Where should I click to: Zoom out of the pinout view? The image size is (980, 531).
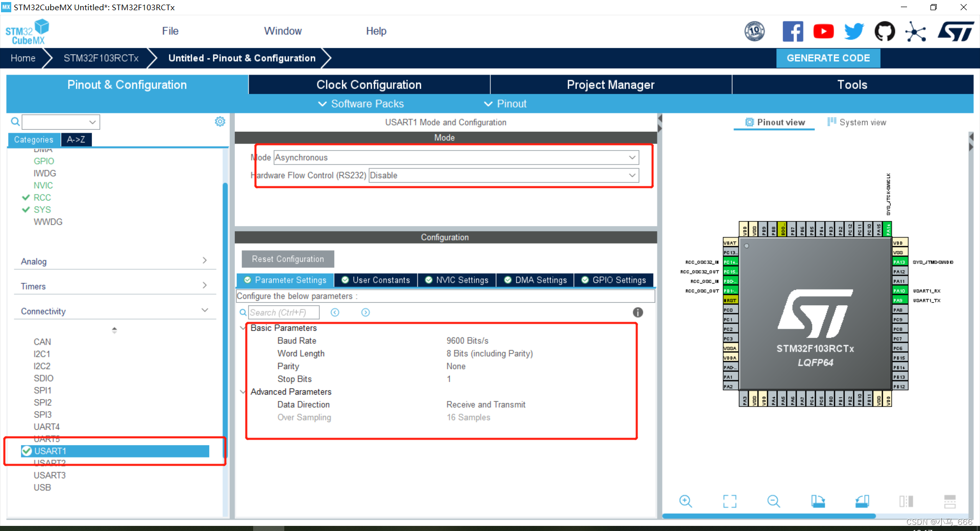[x=774, y=501]
